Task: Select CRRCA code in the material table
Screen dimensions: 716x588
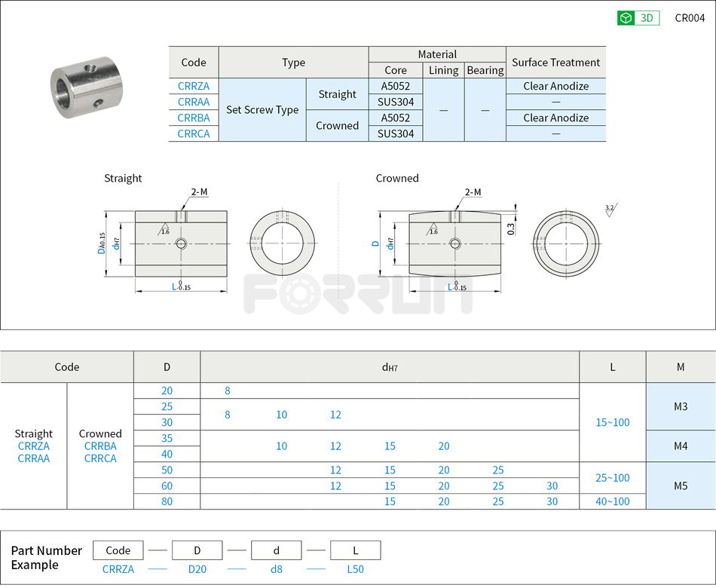Action: tap(194, 133)
